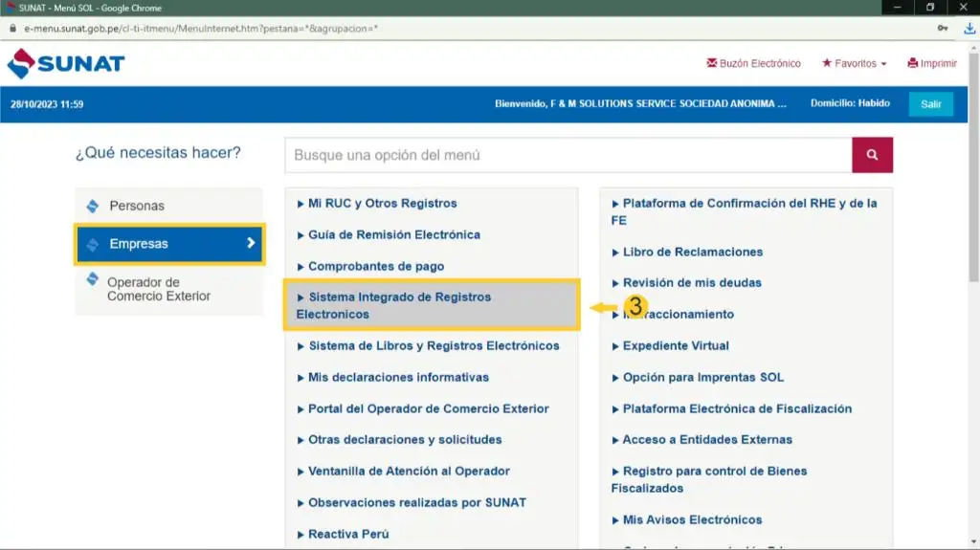Image resolution: width=980 pixels, height=550 pixels.
Task: Expand Expediente Virtual
Action: point(676,345)
